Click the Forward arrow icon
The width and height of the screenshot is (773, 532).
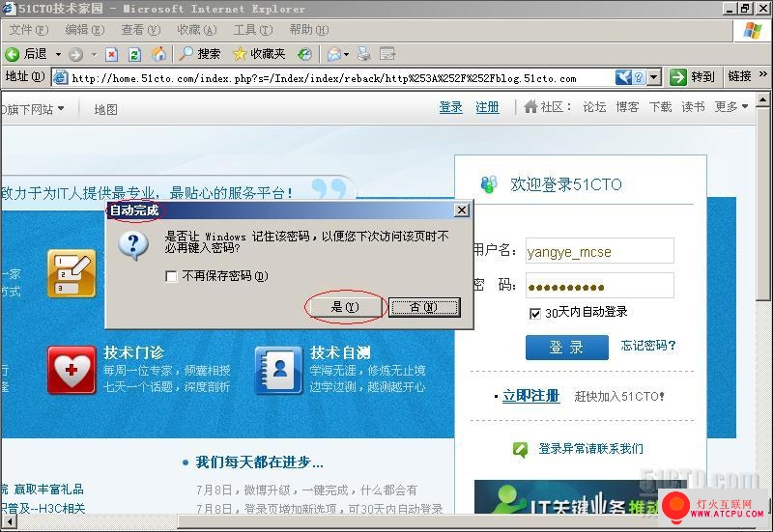click(x=75, y=54)
